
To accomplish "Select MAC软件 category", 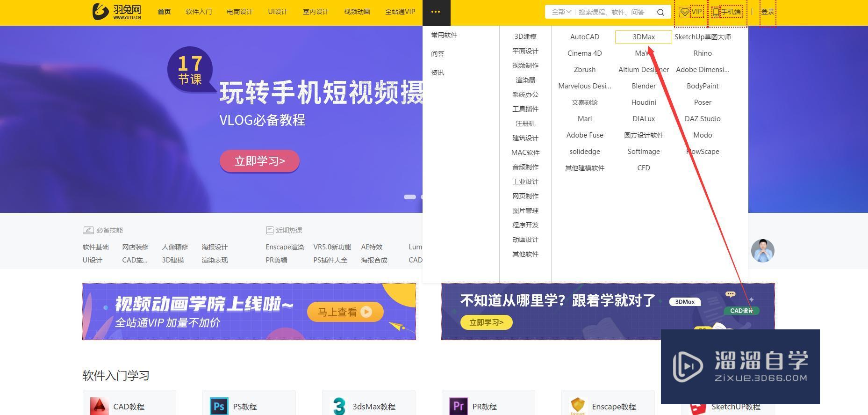I will (x=525, y=153).
